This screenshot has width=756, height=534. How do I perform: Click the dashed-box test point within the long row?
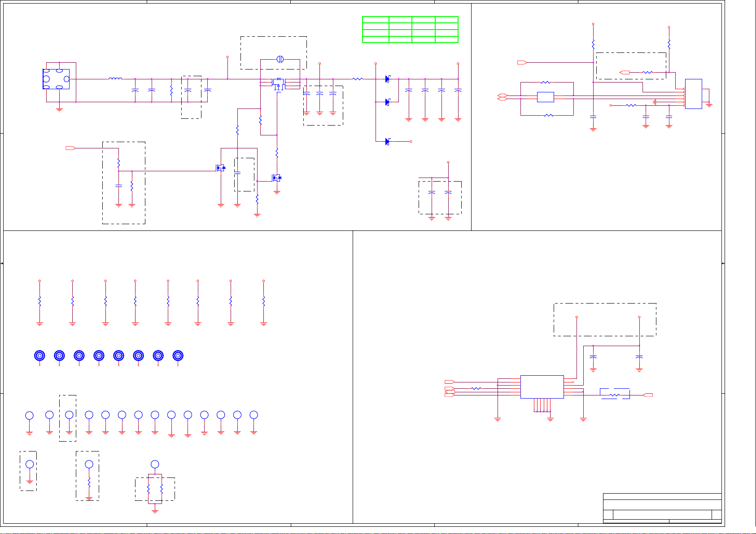[69, 415]
